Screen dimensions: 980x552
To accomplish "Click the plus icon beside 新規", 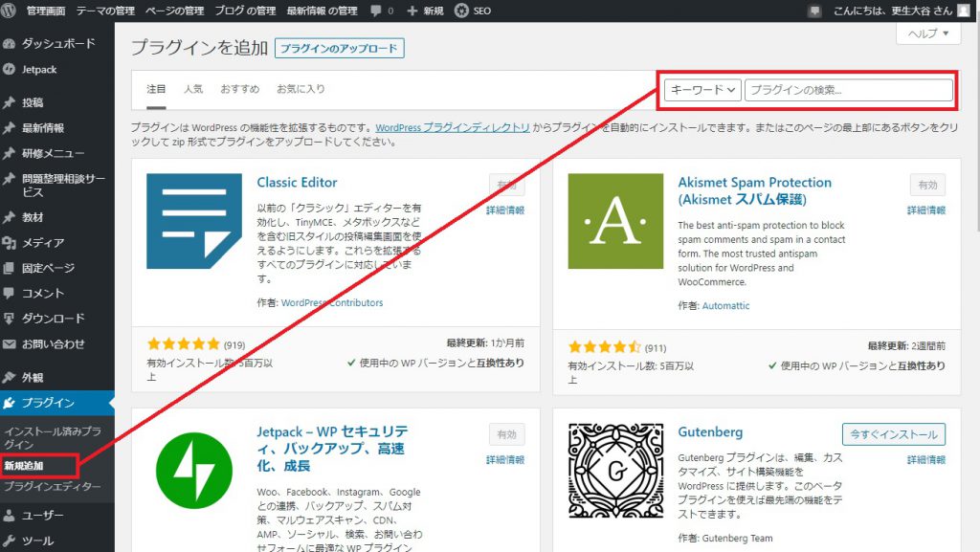I will (412, 11).
